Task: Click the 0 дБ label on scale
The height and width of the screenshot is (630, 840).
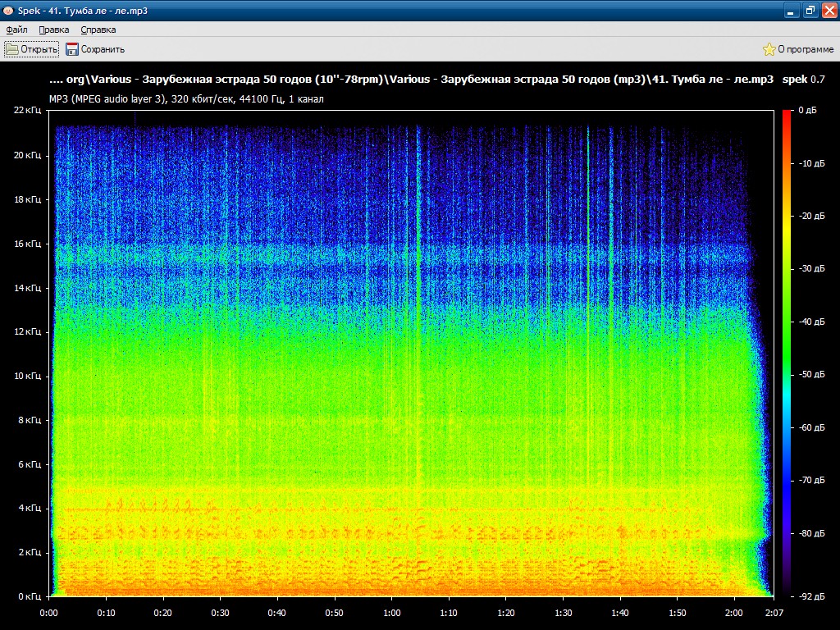Action: coord(807,110)
